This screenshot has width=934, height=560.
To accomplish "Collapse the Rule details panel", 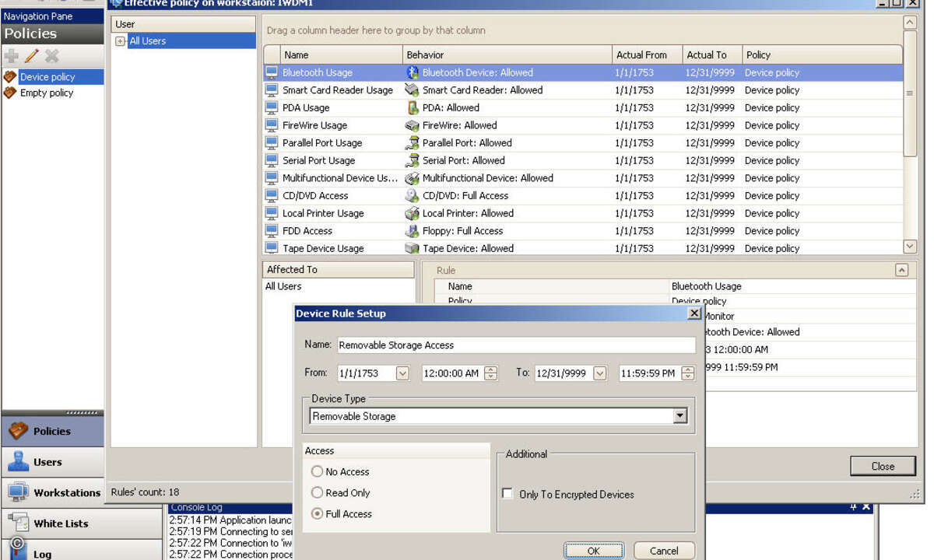I will [x=901, y=270].
